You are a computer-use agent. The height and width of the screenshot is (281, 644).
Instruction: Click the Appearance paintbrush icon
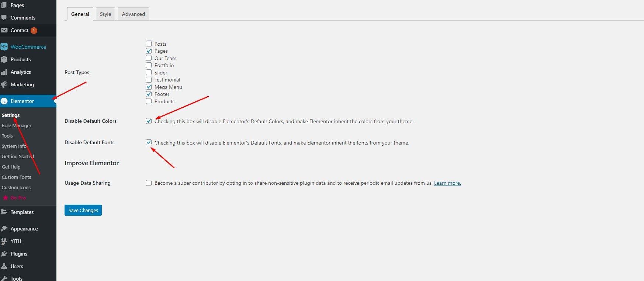(x=4, y=229)
